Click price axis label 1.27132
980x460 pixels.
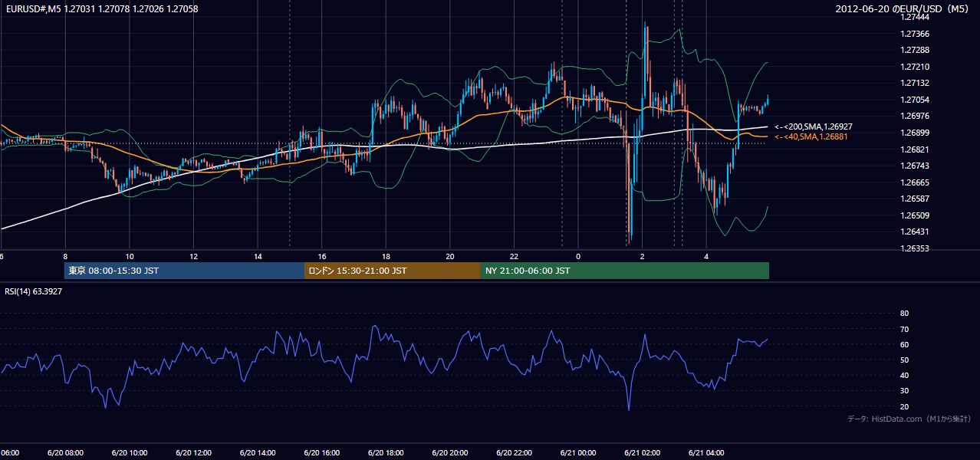coord(915,83)
